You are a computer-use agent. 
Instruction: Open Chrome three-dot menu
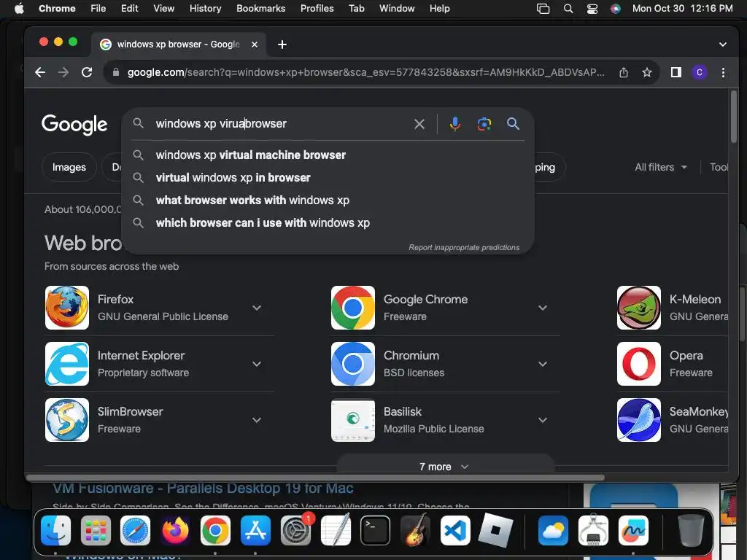click(x=723, y=72)
